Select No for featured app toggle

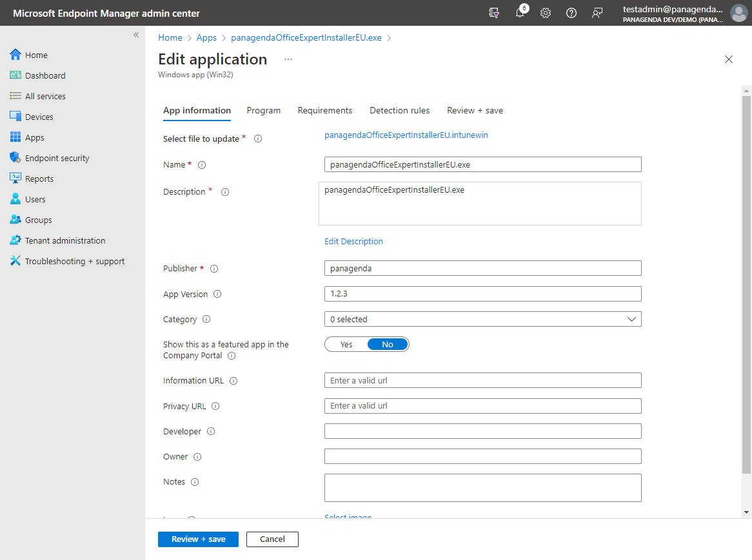point(387,344)
